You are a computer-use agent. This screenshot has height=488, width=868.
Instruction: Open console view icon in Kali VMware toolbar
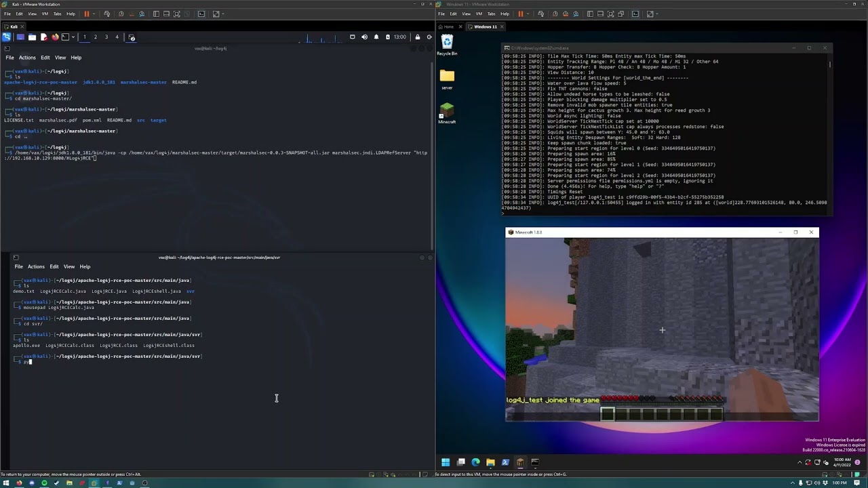coord(201,14)
